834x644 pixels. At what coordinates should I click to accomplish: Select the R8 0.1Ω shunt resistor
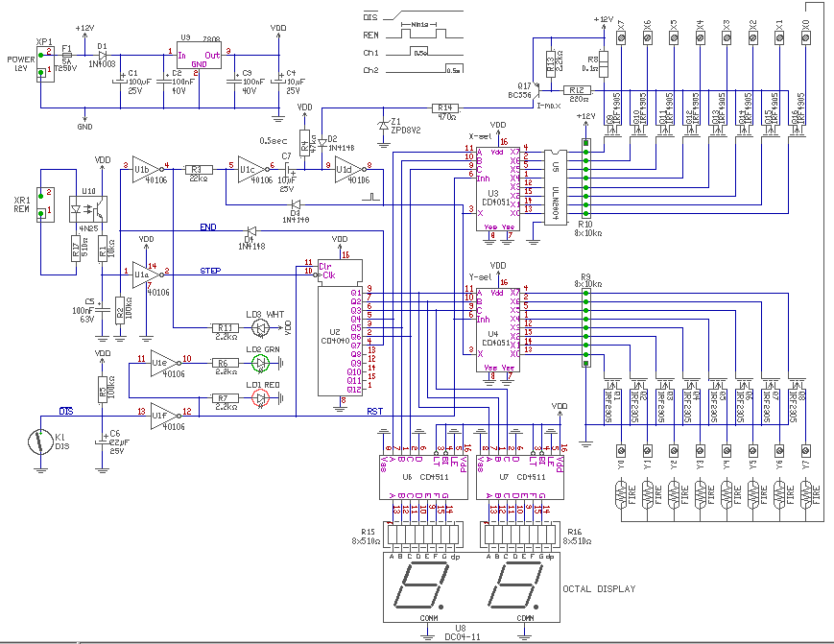click(x=604, y=63)
